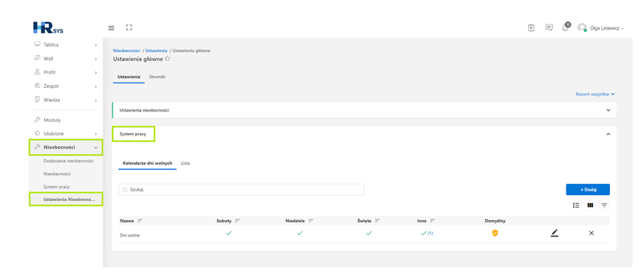Open Profil in the sidebar
This screenshot has width=644, height=274.
coord(49,72)
